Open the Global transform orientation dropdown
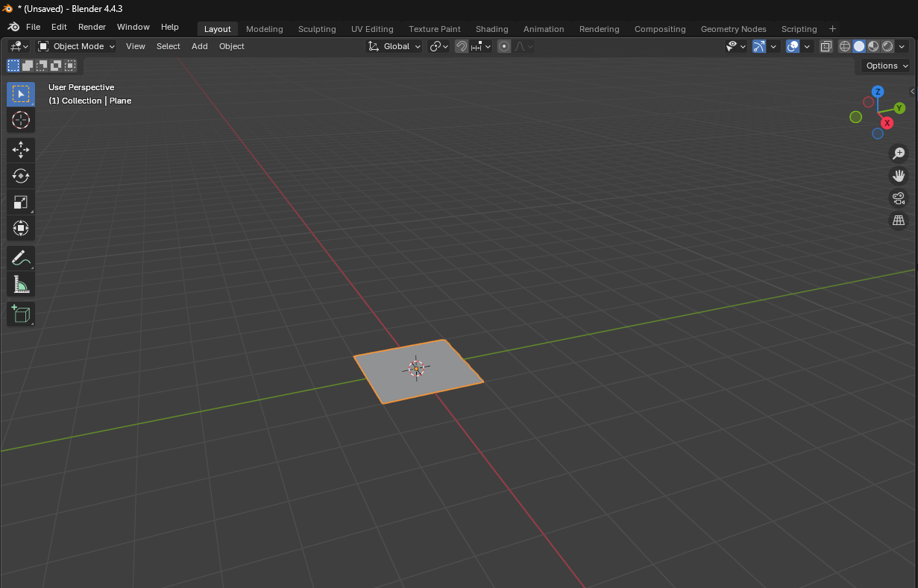 (x=394, y=46)
